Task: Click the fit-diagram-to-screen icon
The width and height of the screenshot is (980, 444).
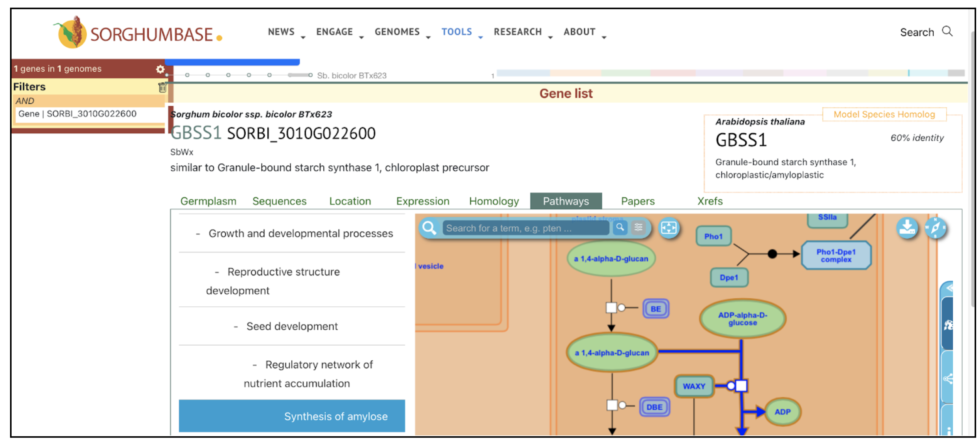Action: [x=669, y=228]
